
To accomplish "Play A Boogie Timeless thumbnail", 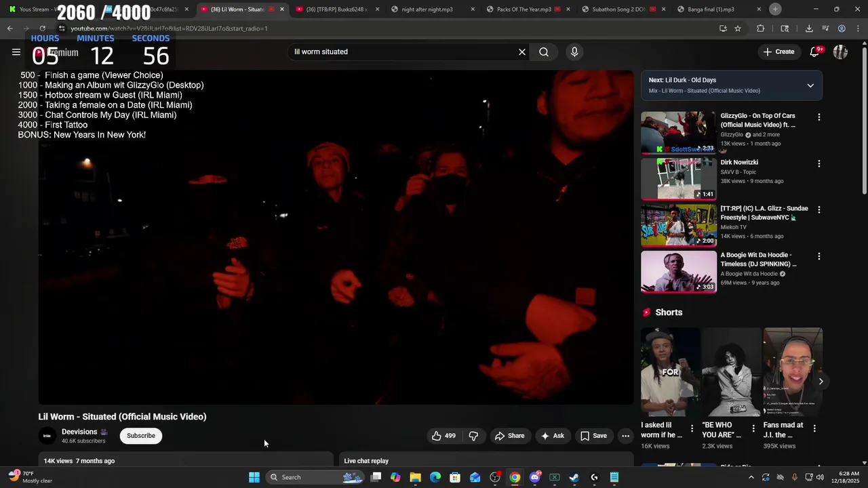I will tap(678, 272).
